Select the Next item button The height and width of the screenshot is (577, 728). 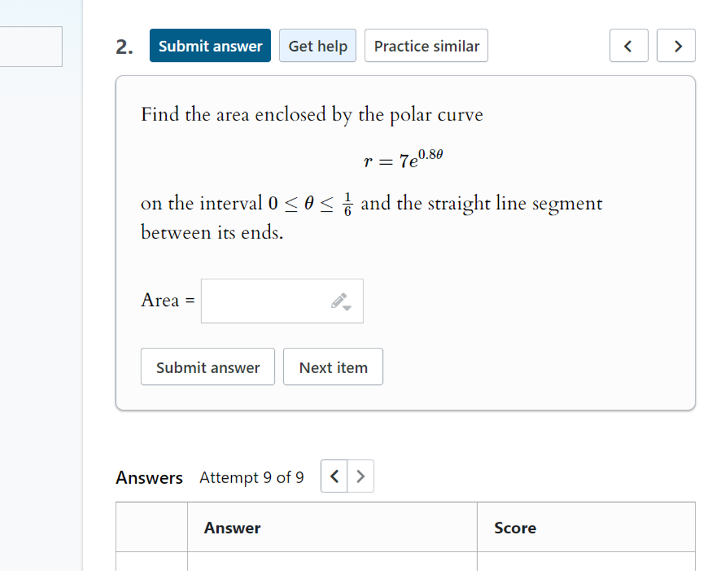(x=333, y=367)
